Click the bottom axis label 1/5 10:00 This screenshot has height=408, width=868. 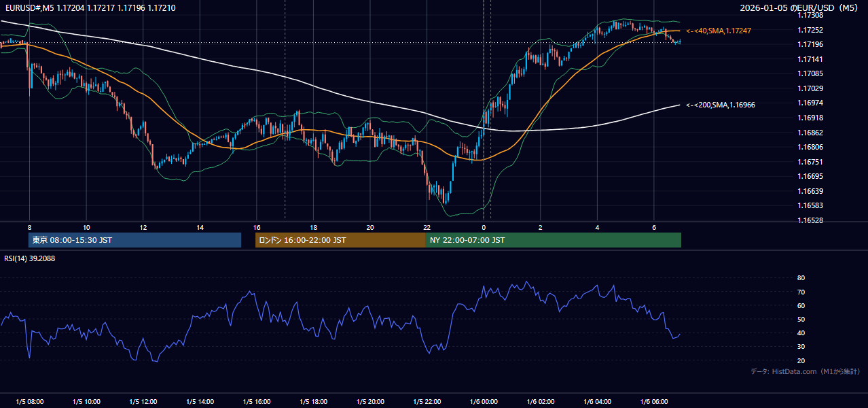pyautogui.click(x=86, y=402)
